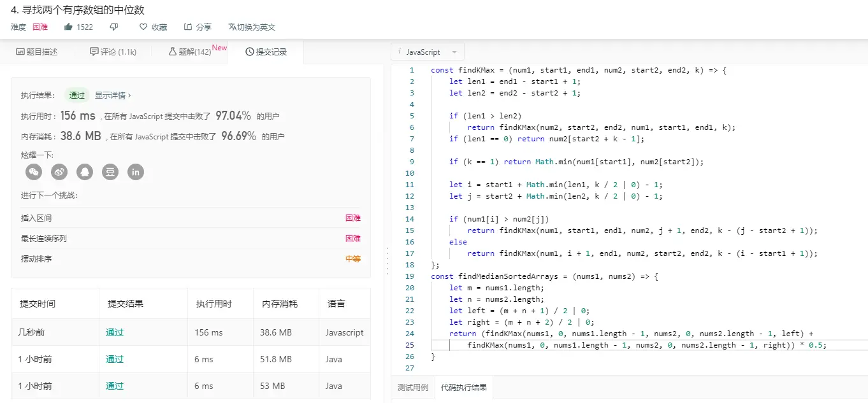This screenshot has height=403, width=868.
Task: Select the 提交记录 tab
Action: (x=266, y=52)
